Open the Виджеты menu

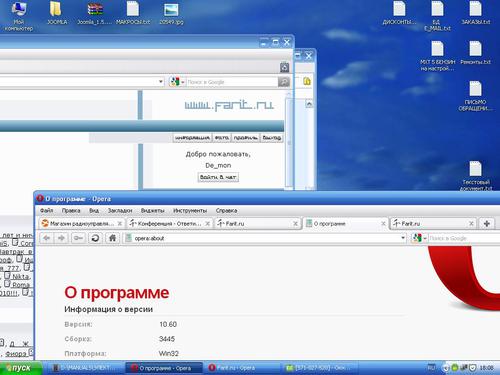153,211
